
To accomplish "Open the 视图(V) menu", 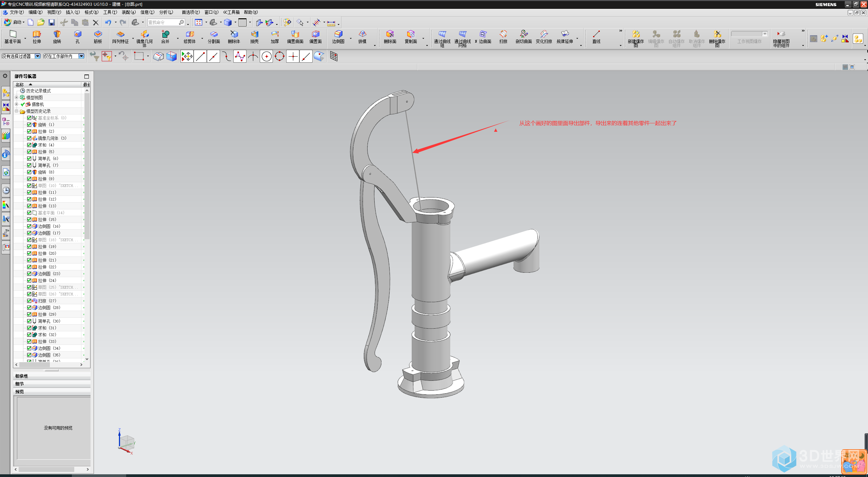I will point(54,12).
